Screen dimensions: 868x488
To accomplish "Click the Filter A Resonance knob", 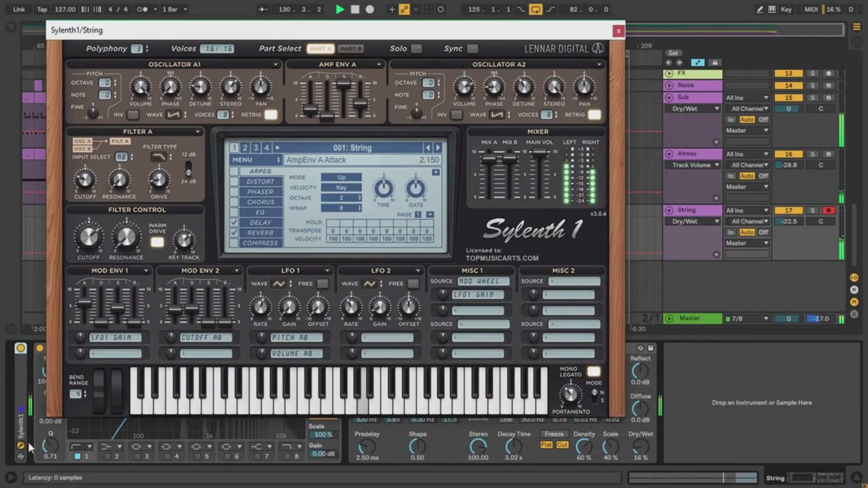I will tap(119, 180).
